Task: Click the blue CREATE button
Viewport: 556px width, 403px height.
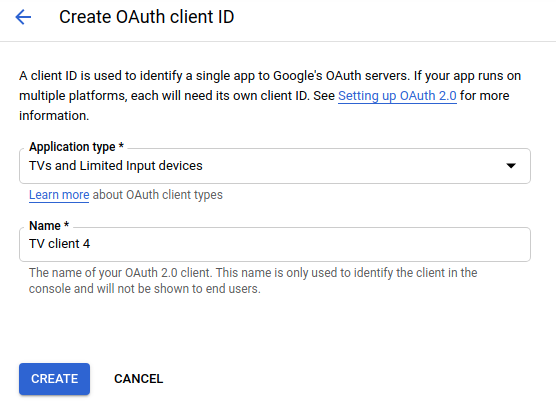Action: click(x=54, y=379)
